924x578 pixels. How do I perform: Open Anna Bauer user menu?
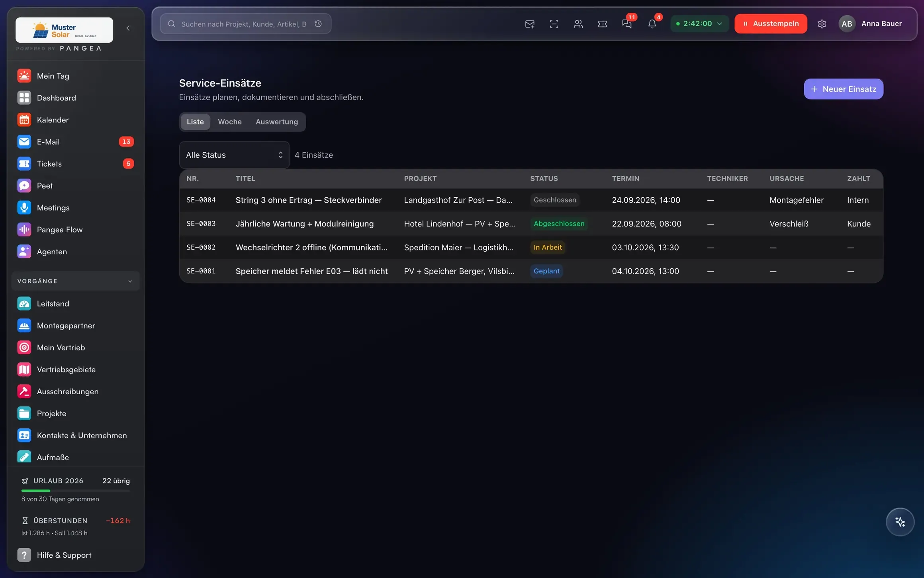pyautogui.click(x=870, y=24)
